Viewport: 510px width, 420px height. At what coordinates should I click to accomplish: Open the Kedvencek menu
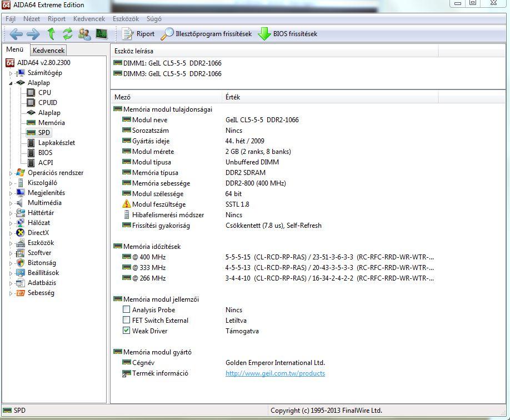pos(89,19)
